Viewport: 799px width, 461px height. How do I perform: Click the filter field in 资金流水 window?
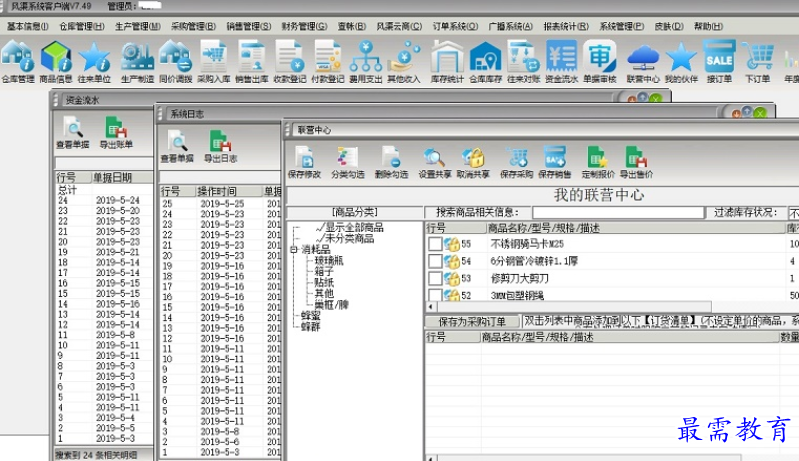(103, 163)
